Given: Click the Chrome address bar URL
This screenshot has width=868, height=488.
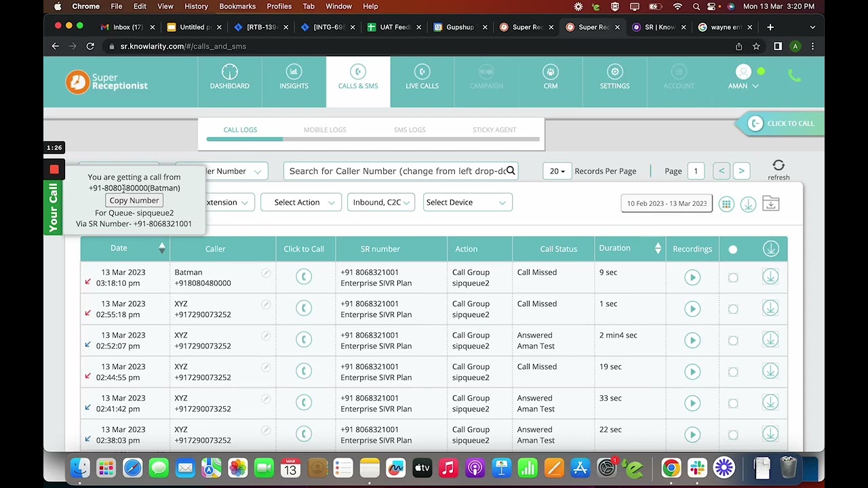Looking at the screenshot, I should [x=183, y=46].
